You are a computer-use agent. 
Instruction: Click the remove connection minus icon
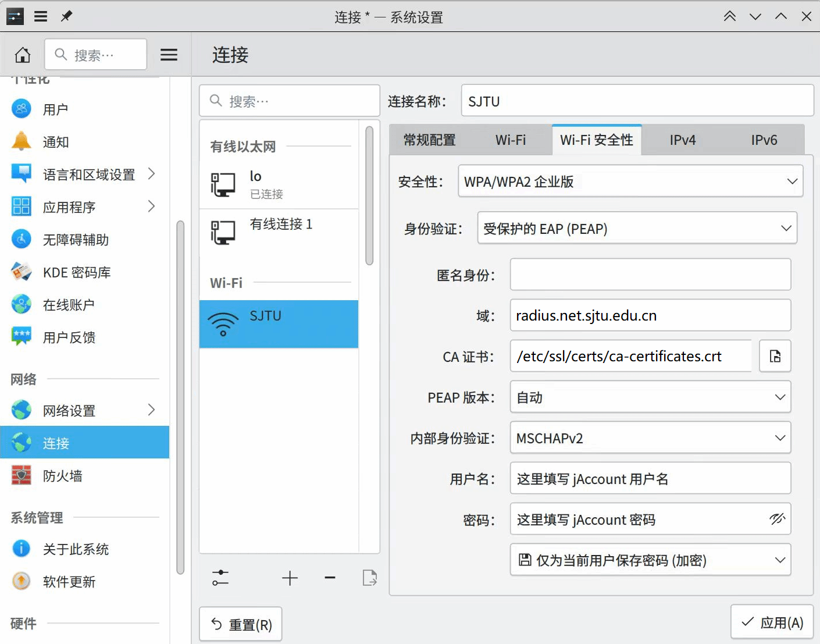tap(330, 578)
